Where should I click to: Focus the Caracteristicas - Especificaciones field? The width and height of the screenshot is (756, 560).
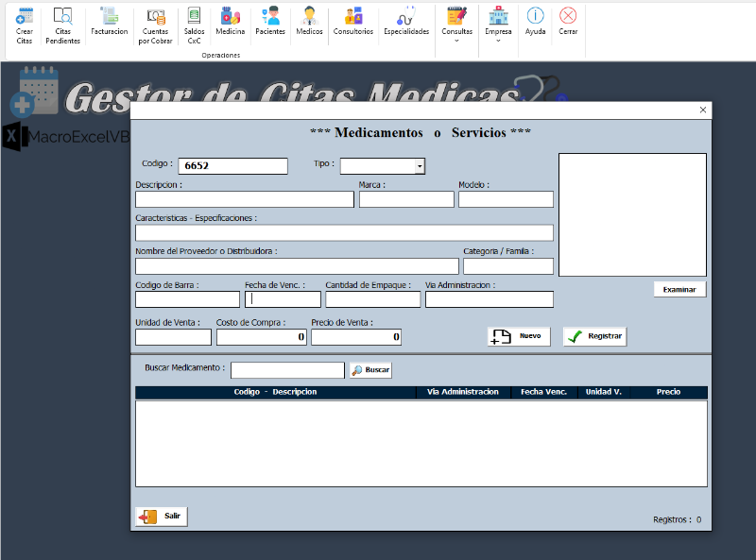(344, 232)
